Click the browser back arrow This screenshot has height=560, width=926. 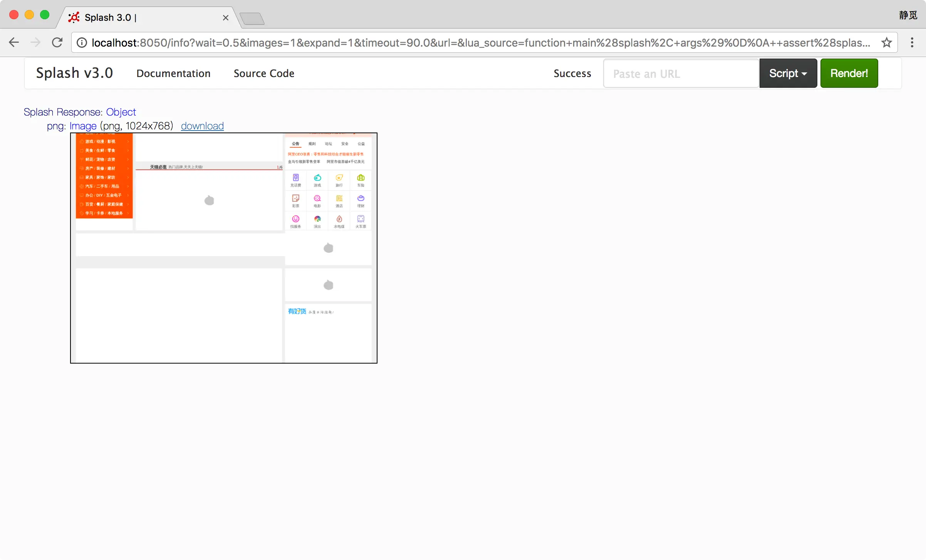coord(14,42)
